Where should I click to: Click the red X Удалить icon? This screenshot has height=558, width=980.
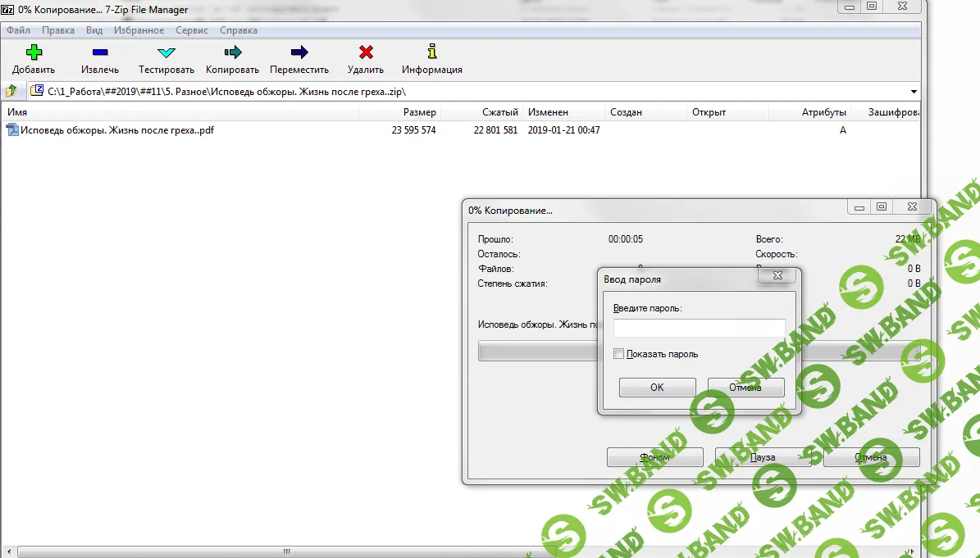pyautogui.click(x=366, y=52)
